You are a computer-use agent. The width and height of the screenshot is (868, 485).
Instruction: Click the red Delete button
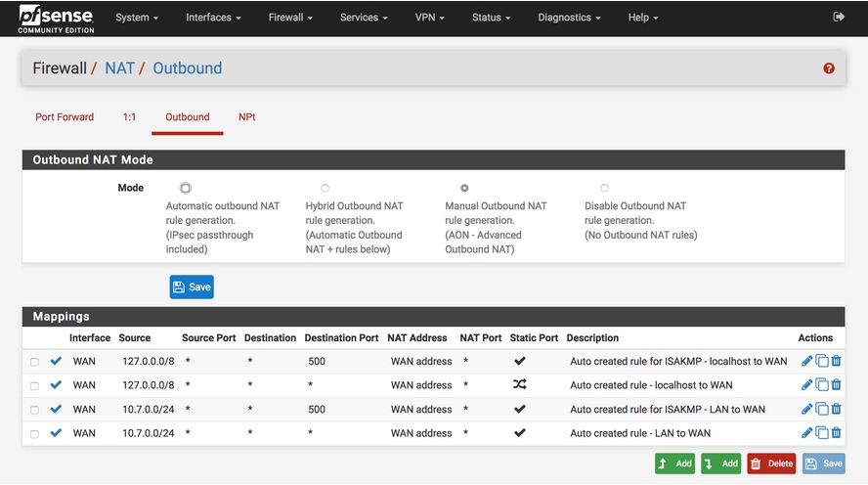click(771, 463)
